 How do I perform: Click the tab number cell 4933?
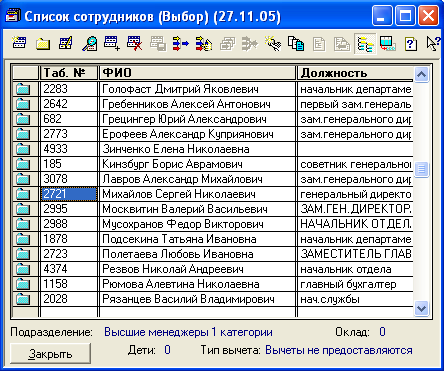[x=69, y=149]
